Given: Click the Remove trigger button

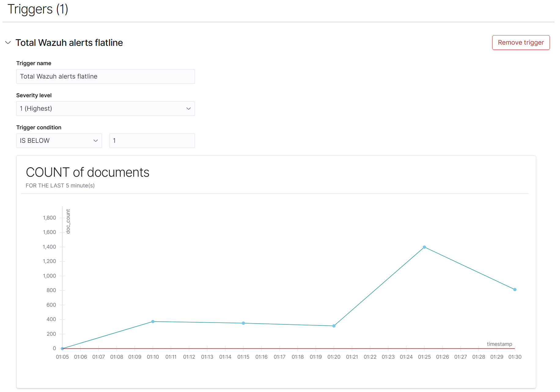Looking at the screenshot, I should 521,43.
